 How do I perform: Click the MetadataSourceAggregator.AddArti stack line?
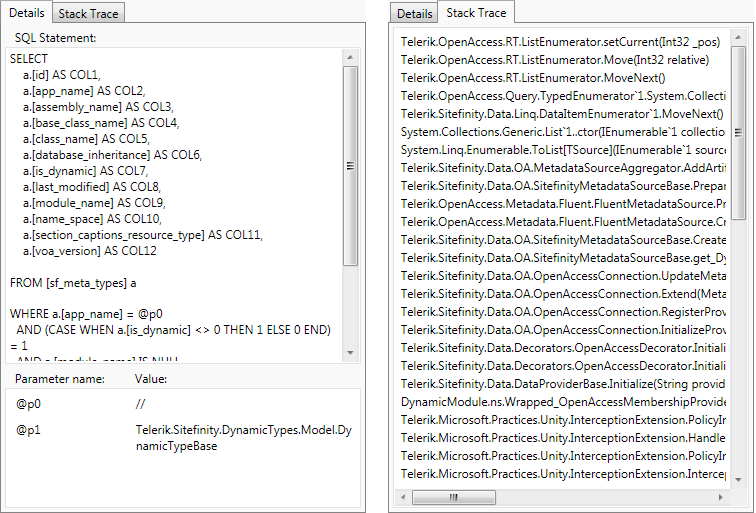click(563, 168)
